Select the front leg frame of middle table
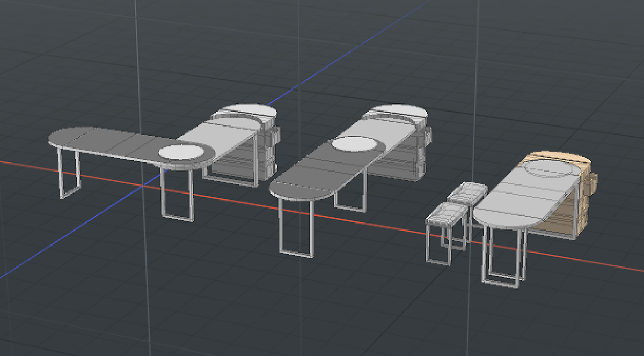Screen dimensions: 644x356 point(296,228)
